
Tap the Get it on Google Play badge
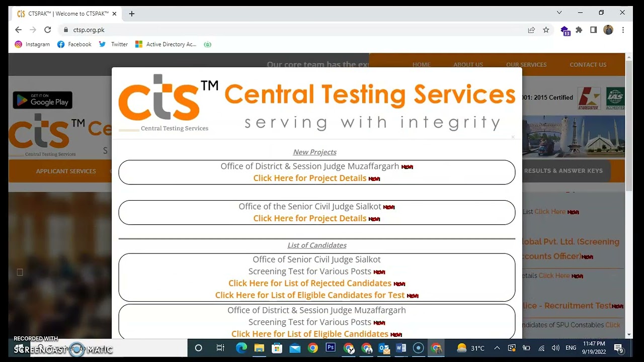(43, 100)
